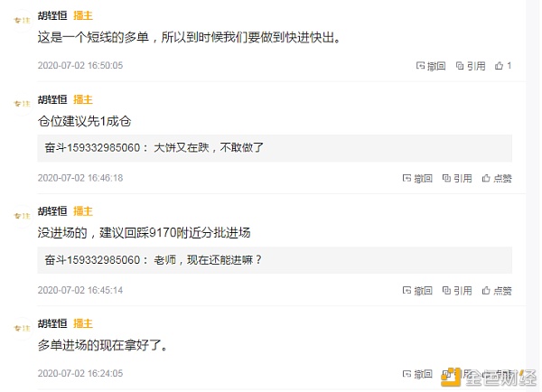Screen dimensions: 542x392
Task: Click 引用 on the 16:45:14 message
Action: pyautogui.click(x=457, y=291)
